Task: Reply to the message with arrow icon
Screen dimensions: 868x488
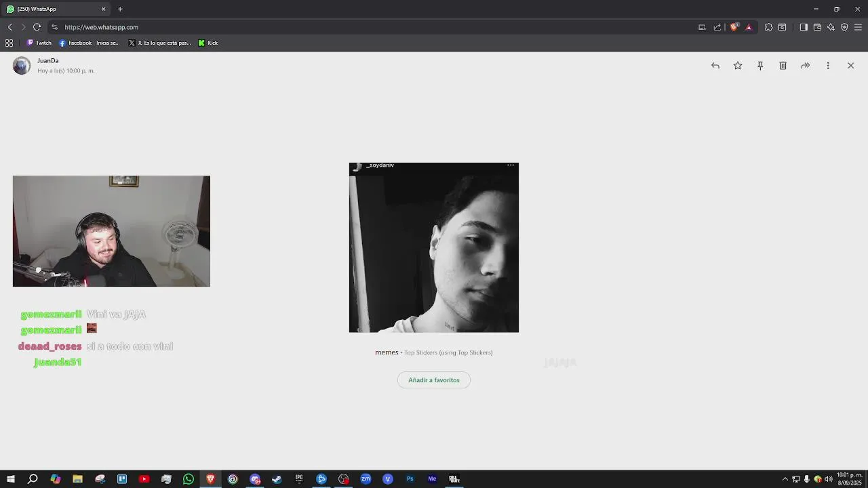Action: [x=715, y=66]
